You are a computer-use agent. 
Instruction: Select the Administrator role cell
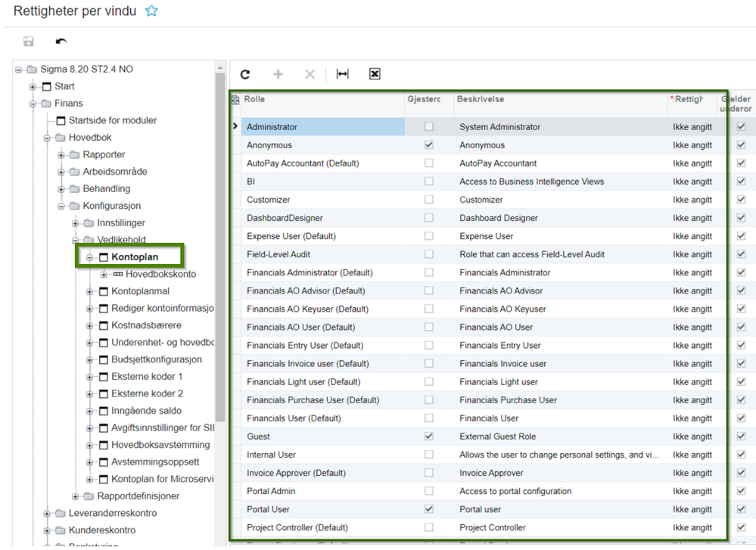pos(322,127)
